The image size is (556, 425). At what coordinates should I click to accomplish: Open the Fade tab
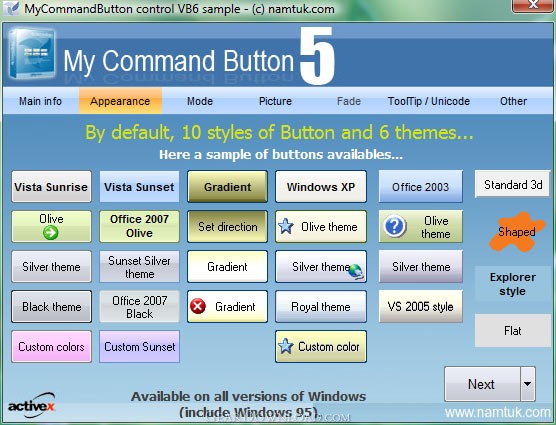pyautogui.click(x=349, y=101)
